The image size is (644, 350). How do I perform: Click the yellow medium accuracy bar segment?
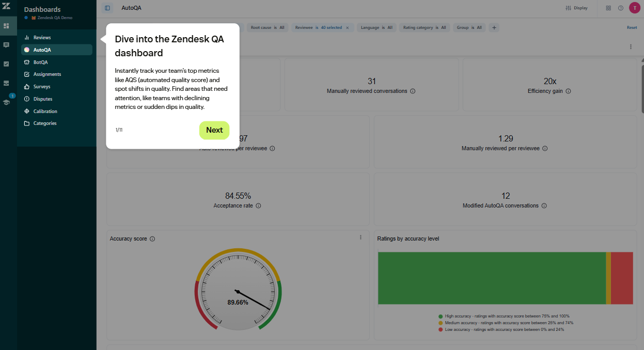[608, 278]
